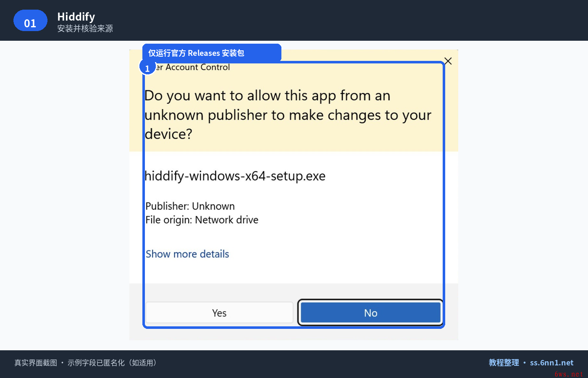588x378 pixels.
Task: Click the 安装并核验来源 subtitle
Action: tap(85, 29)
